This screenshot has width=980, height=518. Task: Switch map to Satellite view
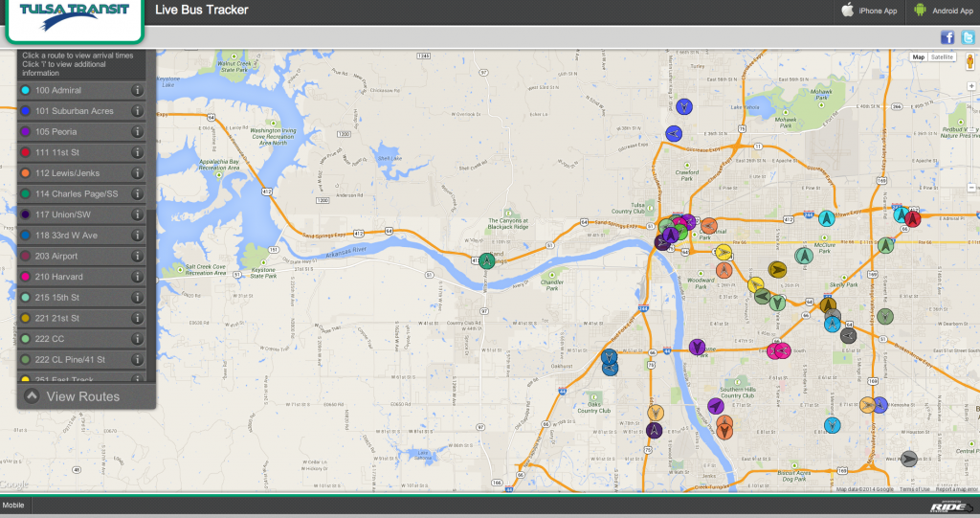943,57
